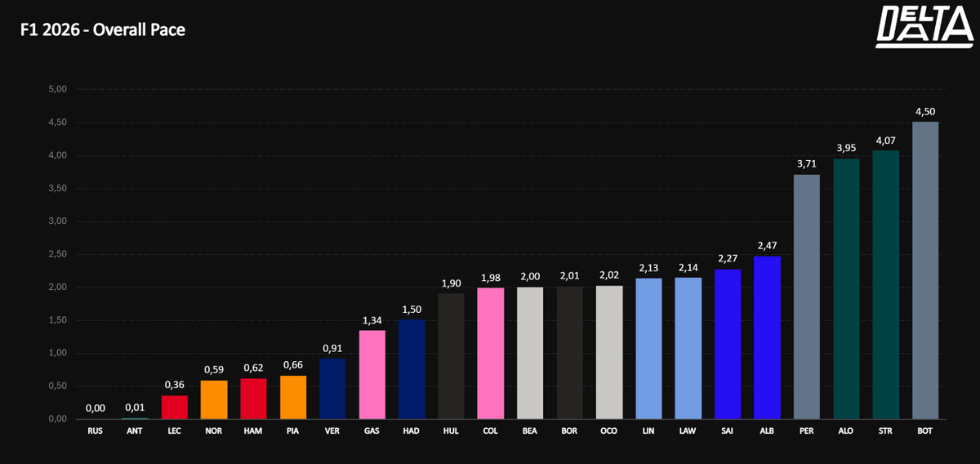Select the LAW bar in the chart
Image resolution: width=980 pixels, height=464 pixels.
tap(688, 348)
